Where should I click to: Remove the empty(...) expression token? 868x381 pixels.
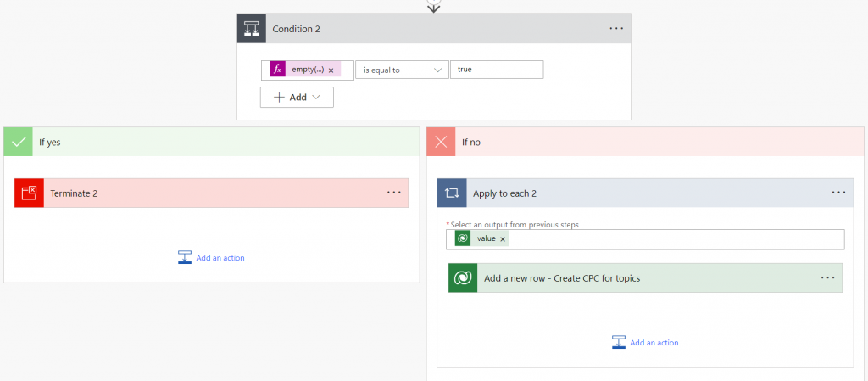tap(331, 70)
